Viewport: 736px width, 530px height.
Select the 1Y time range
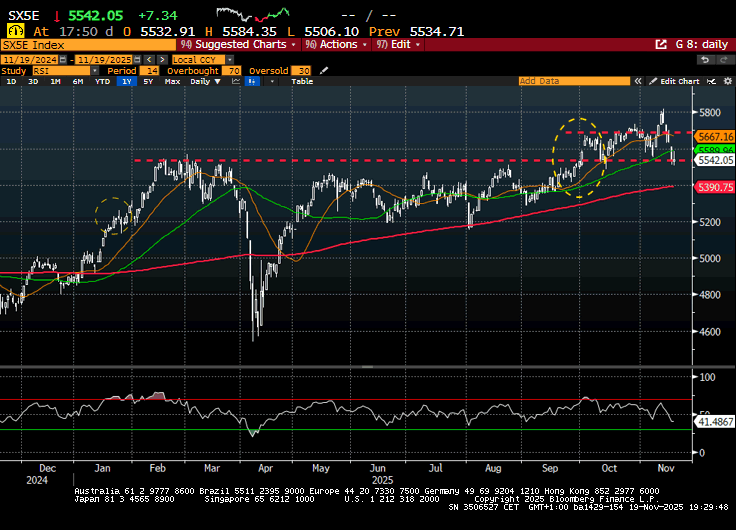[126, 81]
